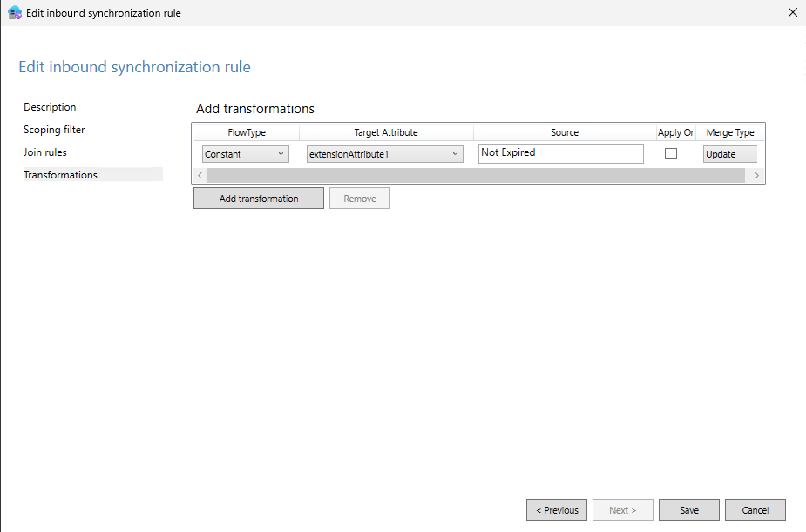The image size is (806, 532).
Task: Click the Remove button
Action: click(x=359, y=198)
